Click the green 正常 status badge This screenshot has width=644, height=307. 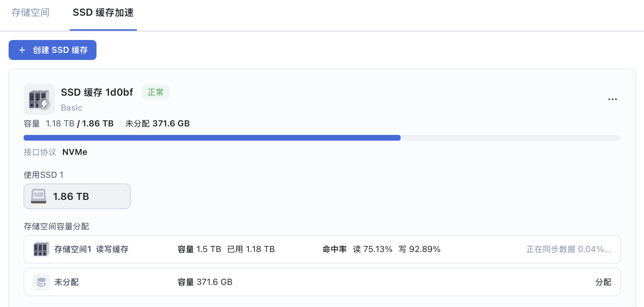point(155,92)
